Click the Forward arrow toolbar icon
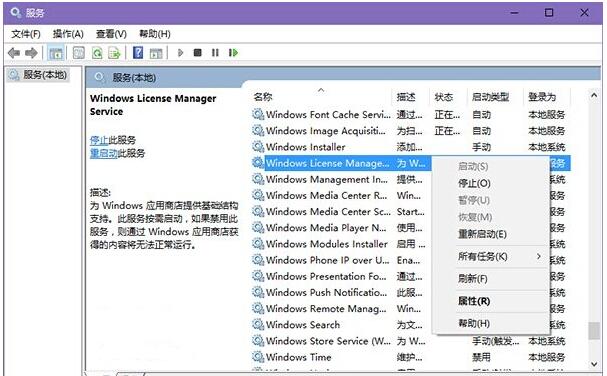This screenshot has width=607, height=376. coord(31,53)
